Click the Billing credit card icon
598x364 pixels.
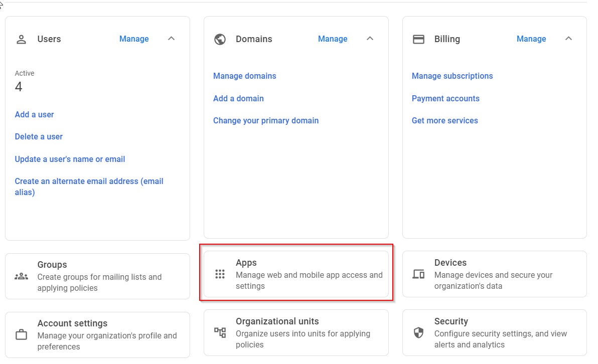[x=418, y=39]
